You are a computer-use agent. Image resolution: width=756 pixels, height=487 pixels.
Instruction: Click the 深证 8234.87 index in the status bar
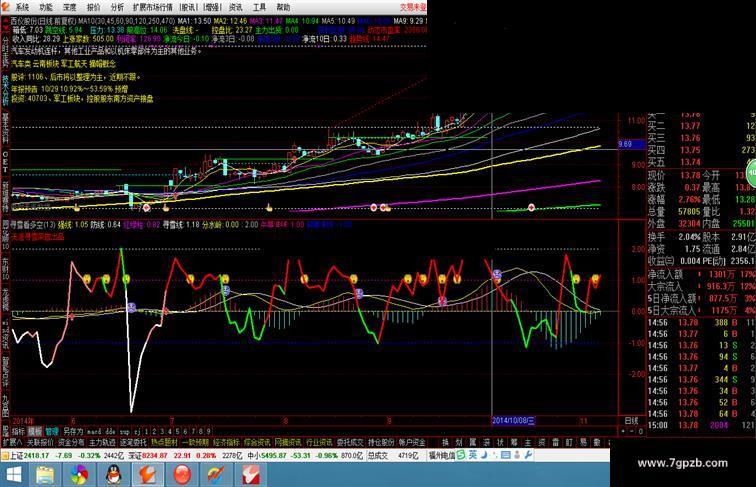coord(148,455)
